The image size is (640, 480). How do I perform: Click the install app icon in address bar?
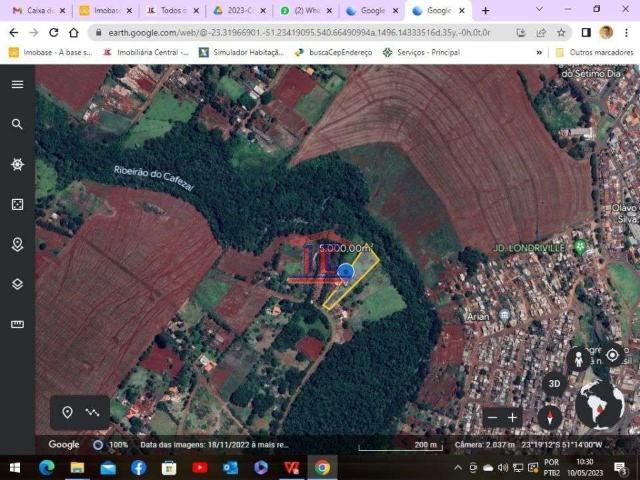521,33
